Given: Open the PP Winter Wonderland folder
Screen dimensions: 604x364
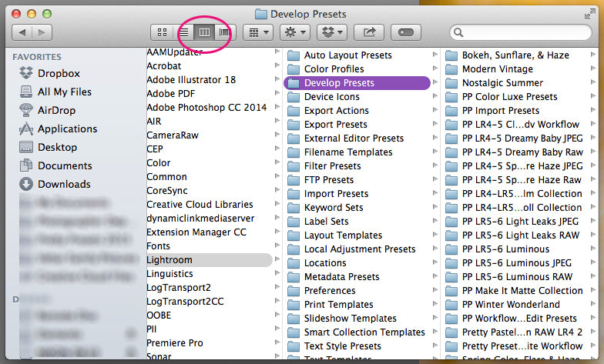Looking at the screenshot, I should click(x=511, y=305).
